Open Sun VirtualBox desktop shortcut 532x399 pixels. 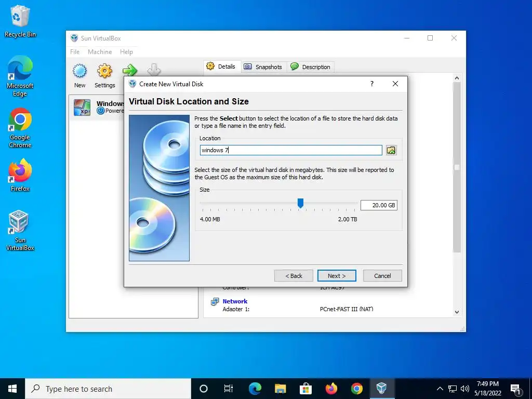coord(20,230)
